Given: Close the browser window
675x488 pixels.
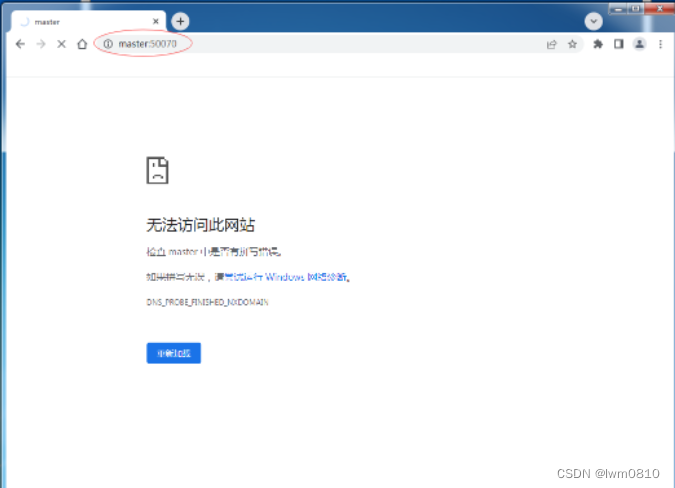Looking at the screenshot, I should [x=660, y=9].
